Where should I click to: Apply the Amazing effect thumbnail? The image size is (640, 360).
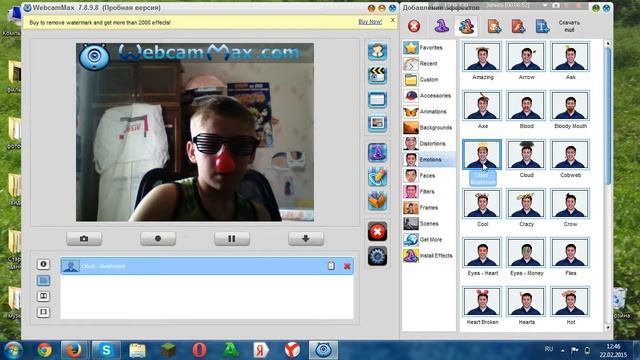(x=482, y=56)
